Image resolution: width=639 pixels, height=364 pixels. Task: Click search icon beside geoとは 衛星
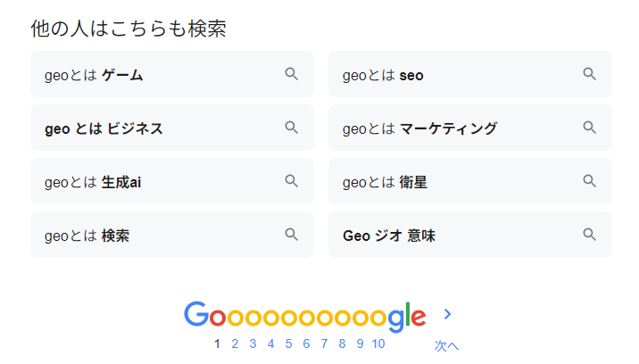589,180
